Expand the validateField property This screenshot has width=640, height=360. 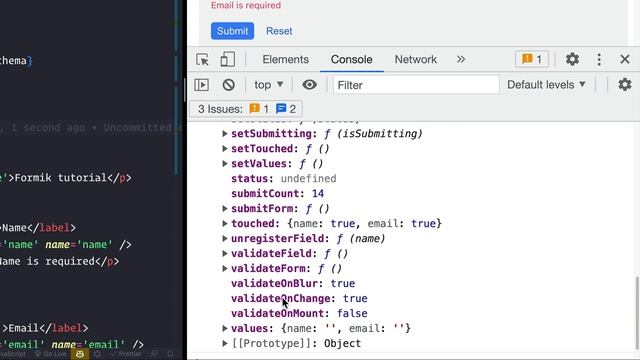[224, 253]
